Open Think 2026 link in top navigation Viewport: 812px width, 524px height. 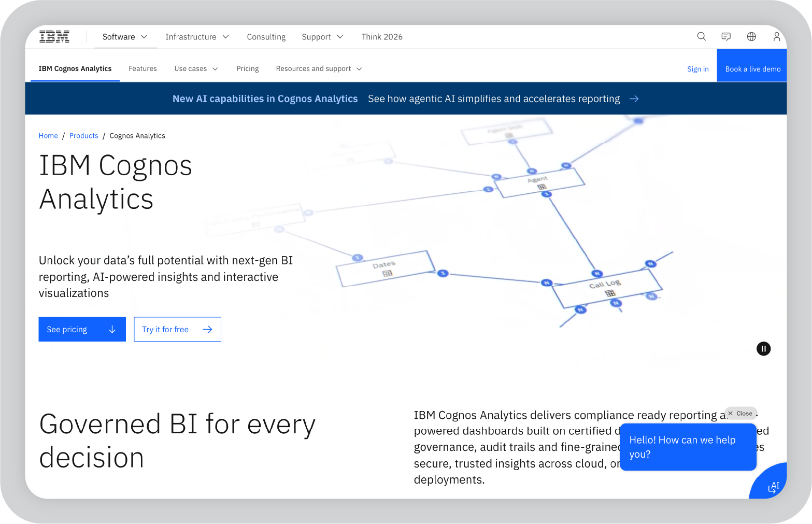(x=382, y=37)
